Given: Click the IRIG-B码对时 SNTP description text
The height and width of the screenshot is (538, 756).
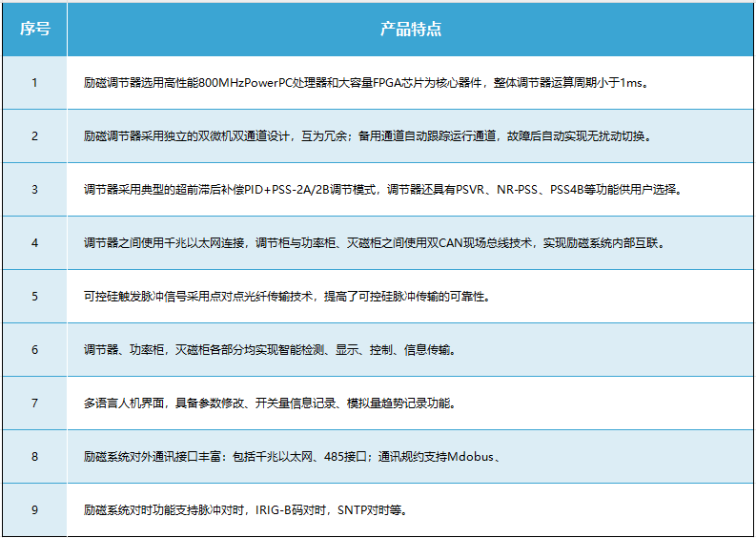Looking at the screenshot, I should pos(246,510).
